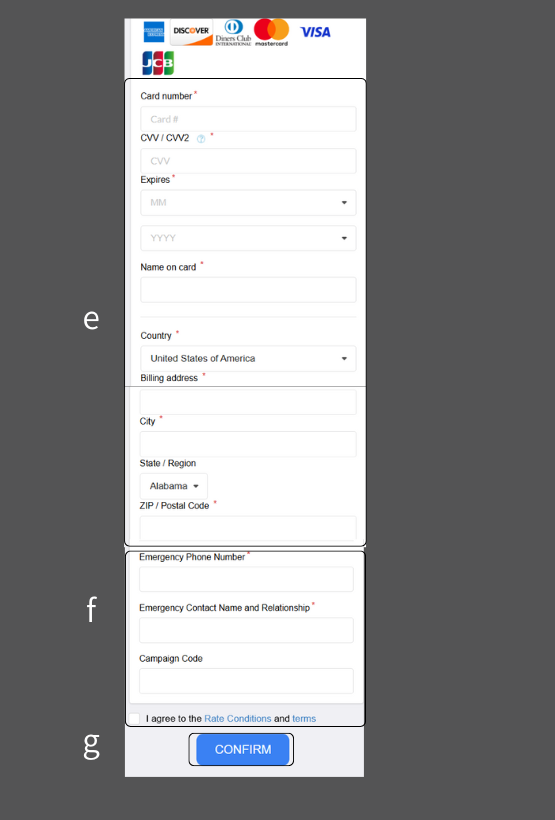Viewport: 555px width, 820px height.
Task: Focus the Emergency Phone Number field
Action: 246,579
